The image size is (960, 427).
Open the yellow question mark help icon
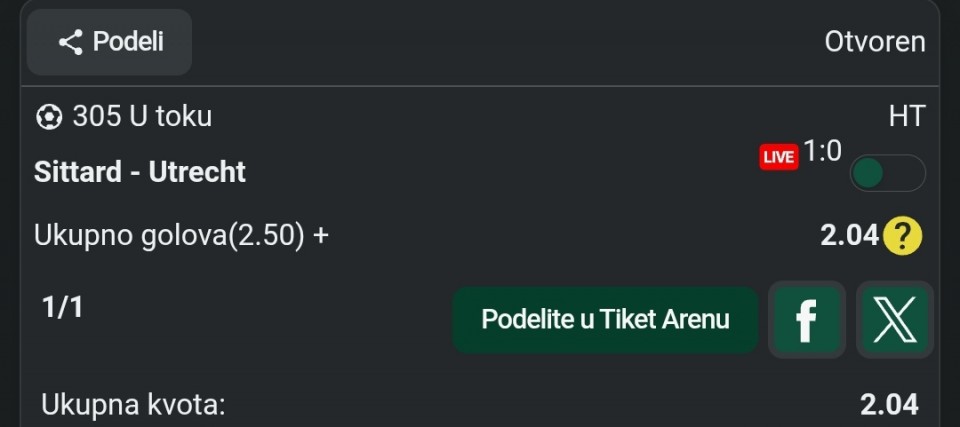pyautogui.click(x=902, y=236)
